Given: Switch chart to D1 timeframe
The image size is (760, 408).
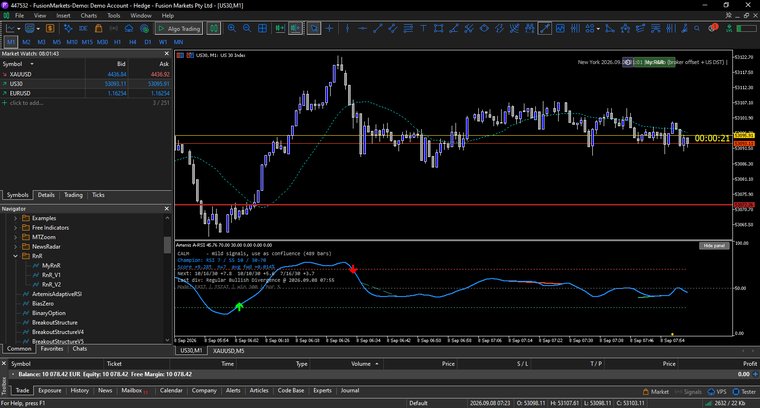Looking at the screenshot, I should click(148, 42).
